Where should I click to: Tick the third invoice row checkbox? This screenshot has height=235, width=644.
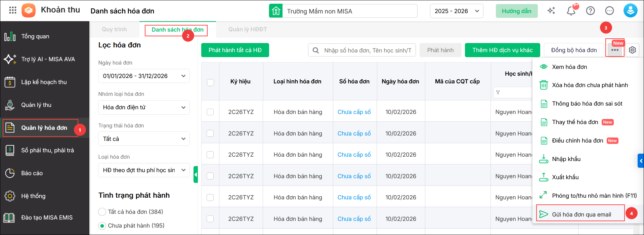(x=210, y=155)
